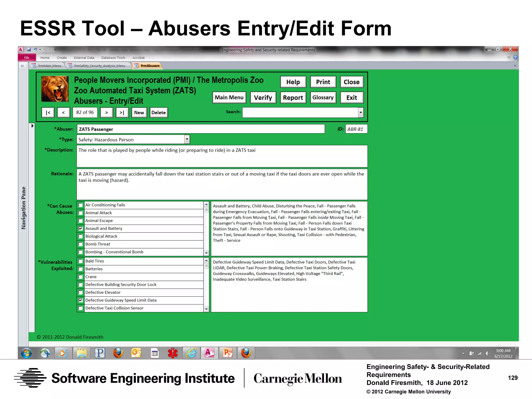Click the lion logo image
This screenshot has width=532, height=399.
(x=55, y=89)
